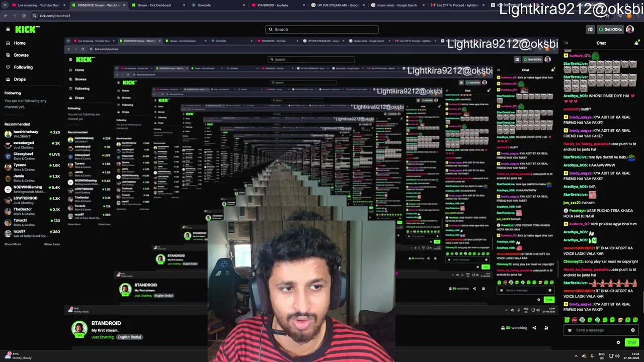This screenshot has width=644, height=362.
Task: Open the sweatergxd recommended channel
Action: pyautogui.click(x=32, y=145)
